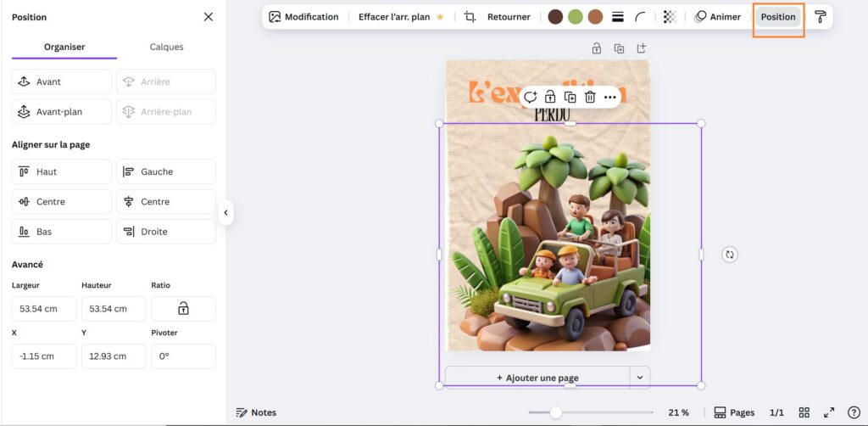868x426 pixels.
Task: Click the Magic comment bubble icon
Action: coord(531,98)
